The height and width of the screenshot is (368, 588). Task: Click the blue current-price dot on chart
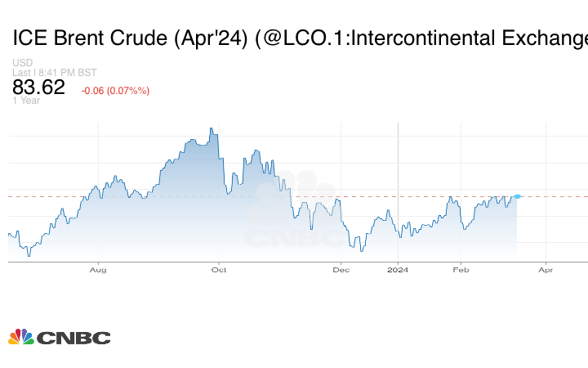517,196
